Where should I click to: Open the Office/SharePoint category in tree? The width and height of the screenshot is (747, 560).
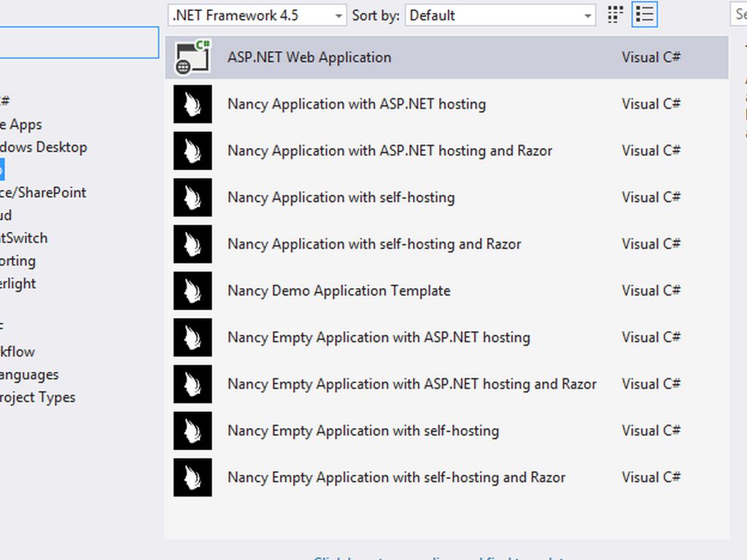tap(43, 192)
